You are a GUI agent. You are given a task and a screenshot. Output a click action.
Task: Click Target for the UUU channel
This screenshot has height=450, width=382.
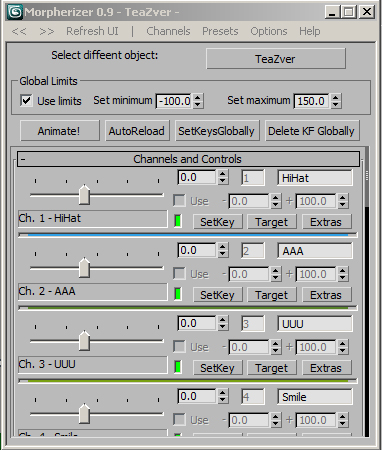(x=272, y=368)
